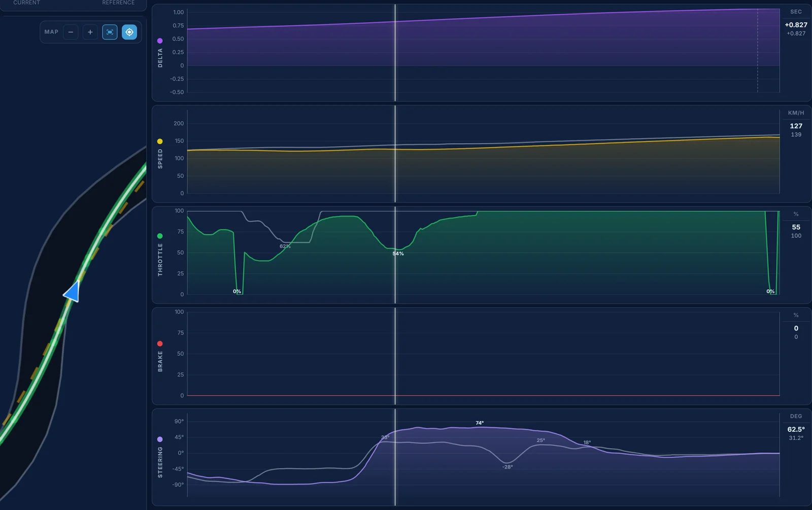Click the 139 reference speed value

tap(796, 134)
